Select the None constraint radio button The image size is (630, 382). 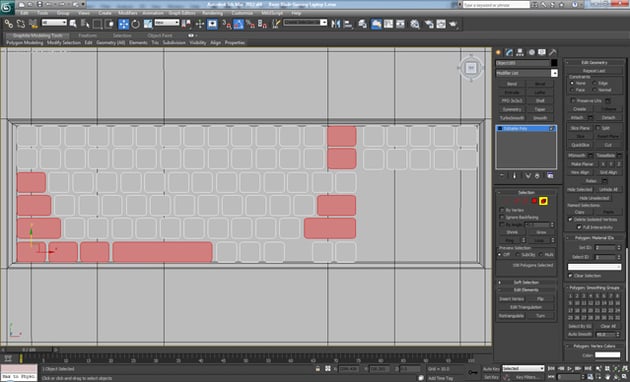(x=572, y=83)
